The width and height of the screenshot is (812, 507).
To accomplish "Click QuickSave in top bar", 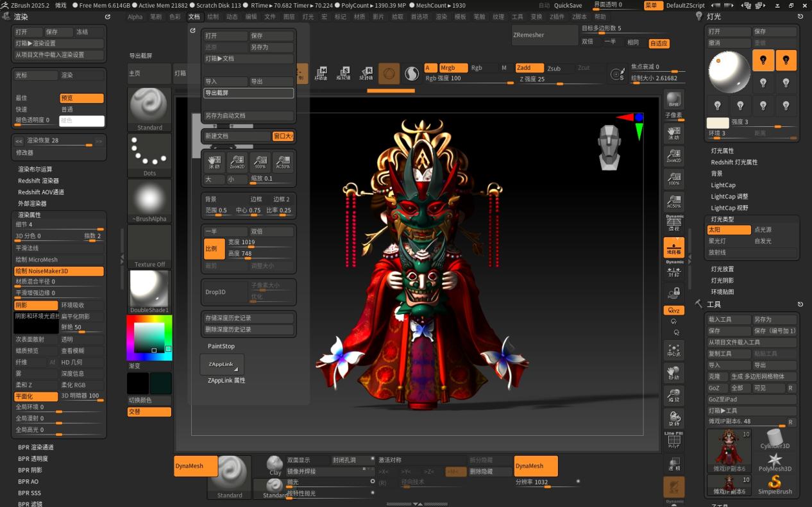I will click(x=568, y=5).
